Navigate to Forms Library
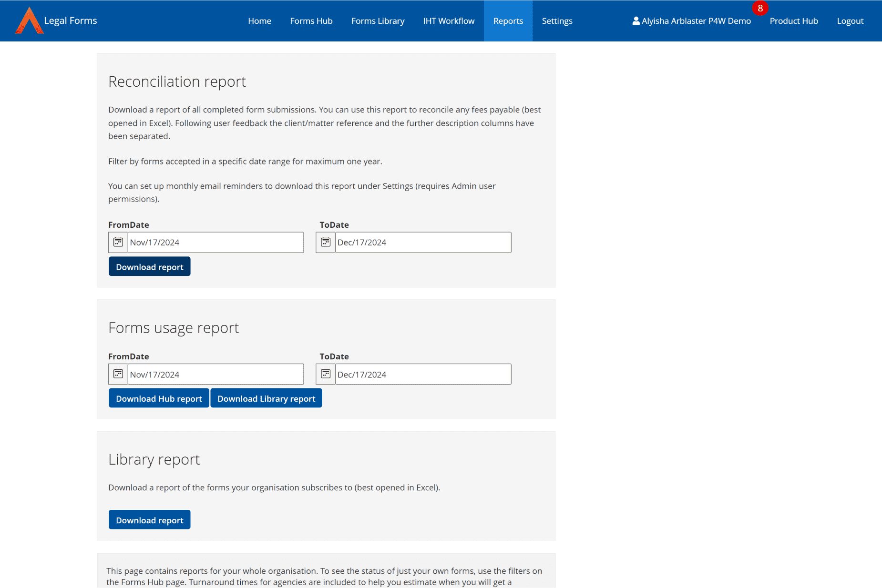Image resolution: width=882 pixels, height=588 pixels. [378, 21]
